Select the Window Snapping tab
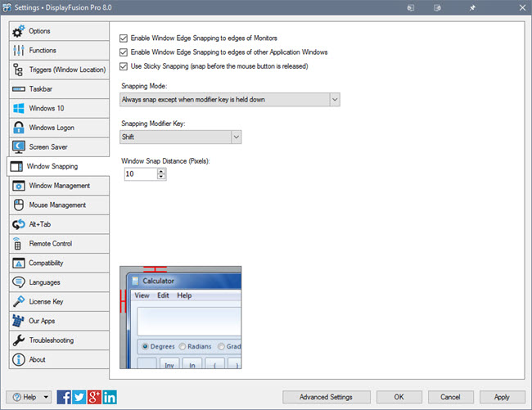Image resolution: width=532 pixels, height=410 pixels. [x=58, y=166]
